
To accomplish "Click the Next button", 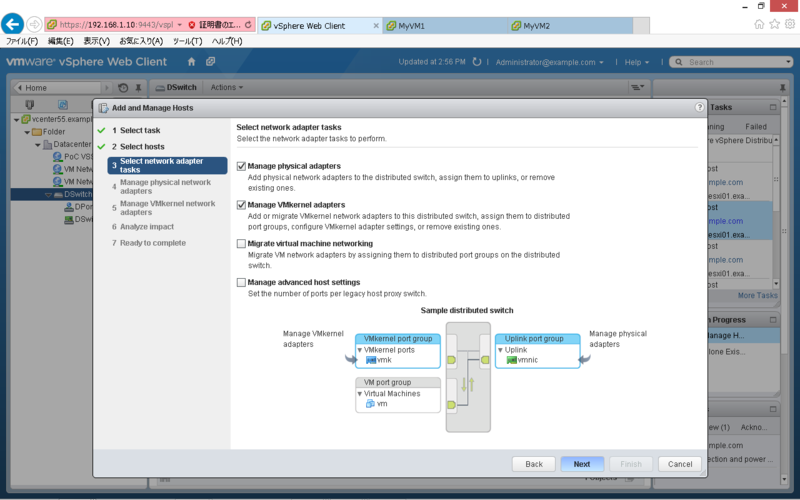I will tap(582, 464).
